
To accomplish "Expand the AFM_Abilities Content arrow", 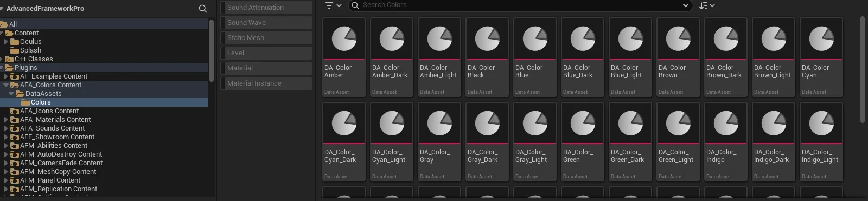I will [x=6, y=146].
